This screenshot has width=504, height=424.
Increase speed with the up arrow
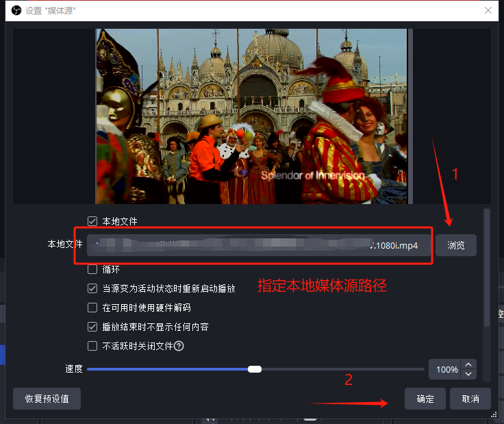coord(468,365)
